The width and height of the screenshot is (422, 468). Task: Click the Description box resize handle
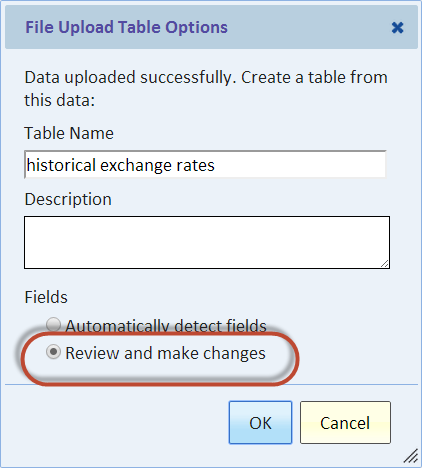pyautogui.click(x=385, y=264)
